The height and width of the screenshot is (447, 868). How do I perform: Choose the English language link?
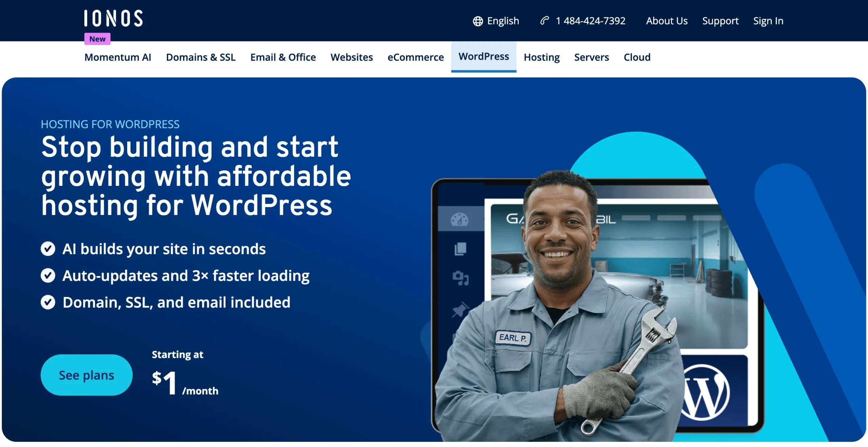(x=503, y=21)
